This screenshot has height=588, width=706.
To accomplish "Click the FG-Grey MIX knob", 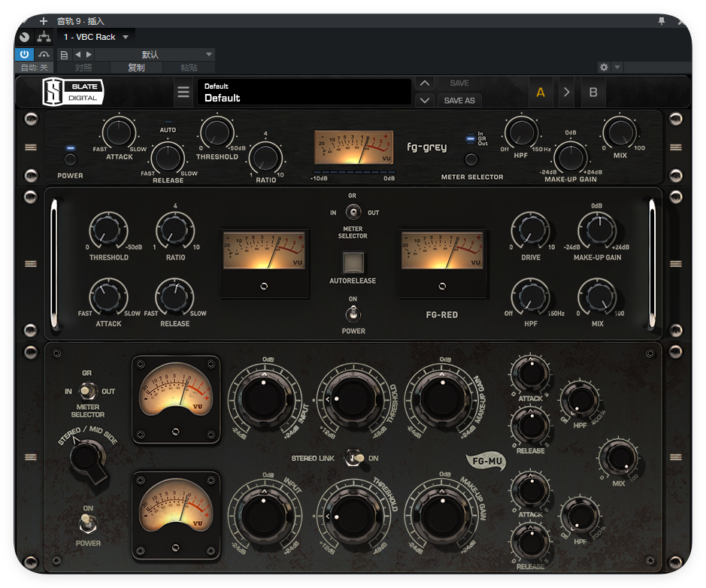I will point(620,133).
